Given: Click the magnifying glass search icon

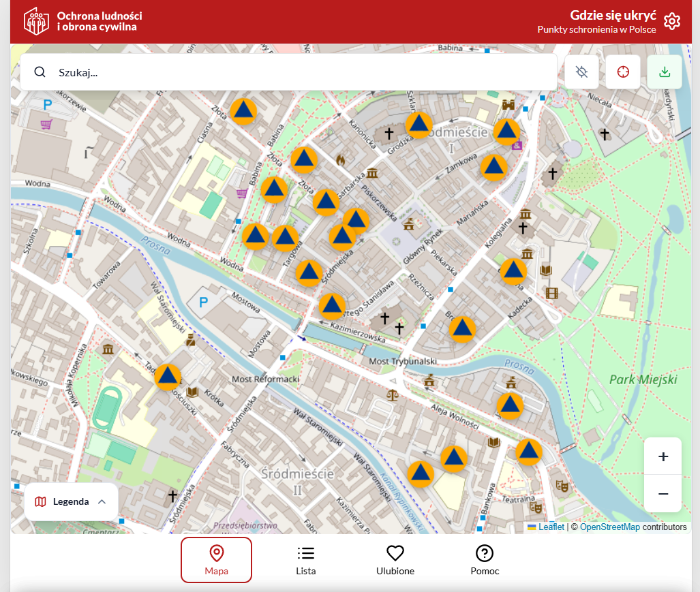Looking at the screenshot, I should pos(40,72).
